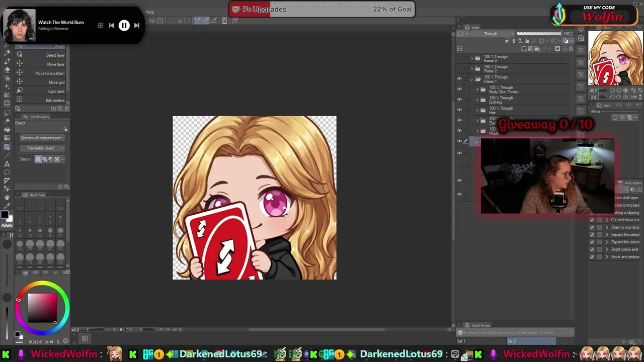Image resolution: width=644 pixels, height=362 pixels.
Task: Click the Navigator zoom out icon
Action: pos(612,90)
